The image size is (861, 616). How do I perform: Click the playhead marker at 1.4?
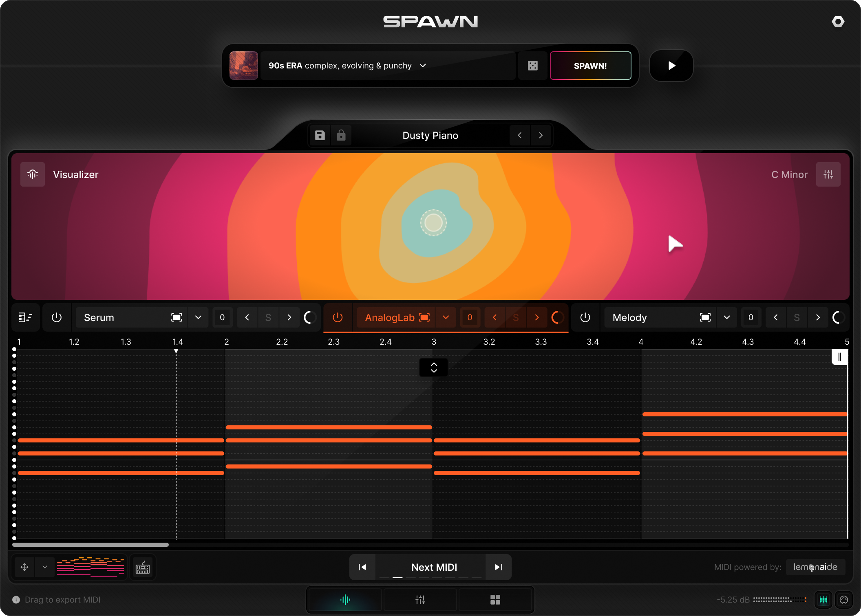pyautogui.click(x=176, y=351)
